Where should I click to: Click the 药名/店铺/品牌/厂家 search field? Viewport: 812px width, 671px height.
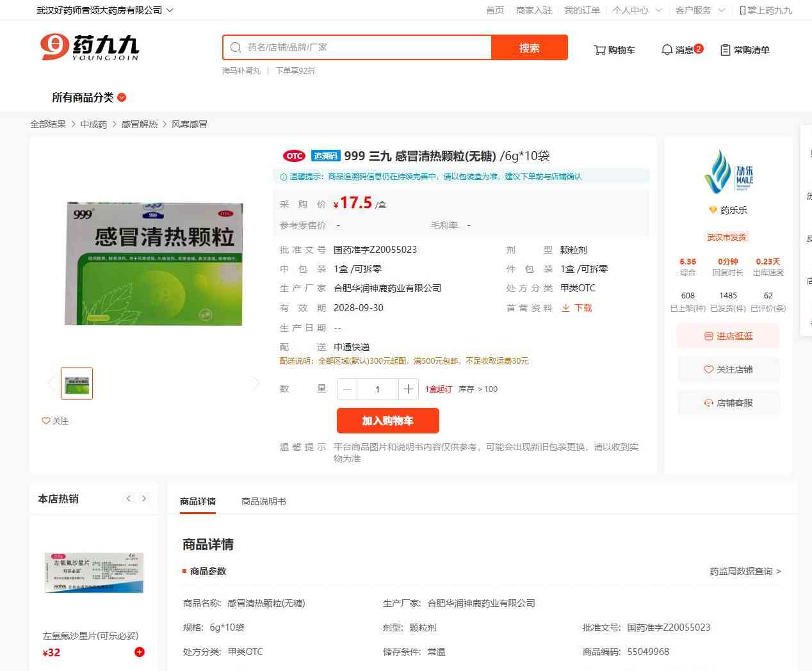pos(365,47)
